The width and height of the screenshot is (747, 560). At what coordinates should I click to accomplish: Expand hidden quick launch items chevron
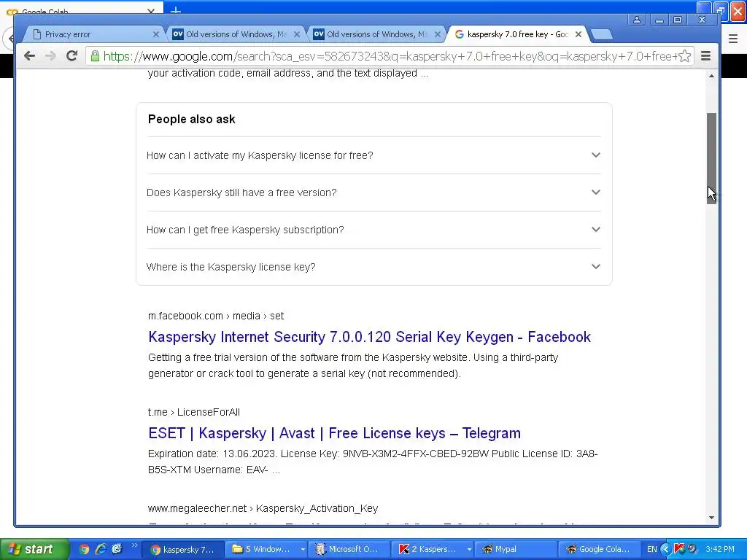coord(134,545)
